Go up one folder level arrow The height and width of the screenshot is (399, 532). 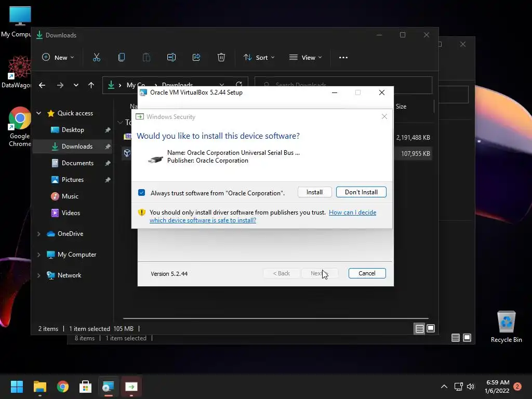(x=91, y=85)
